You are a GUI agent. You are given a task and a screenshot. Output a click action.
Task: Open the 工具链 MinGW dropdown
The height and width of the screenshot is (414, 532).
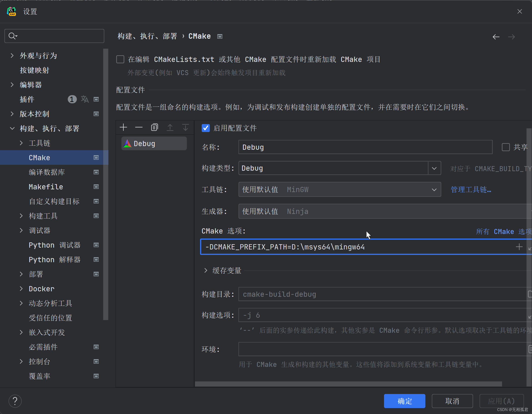point(434,190)
